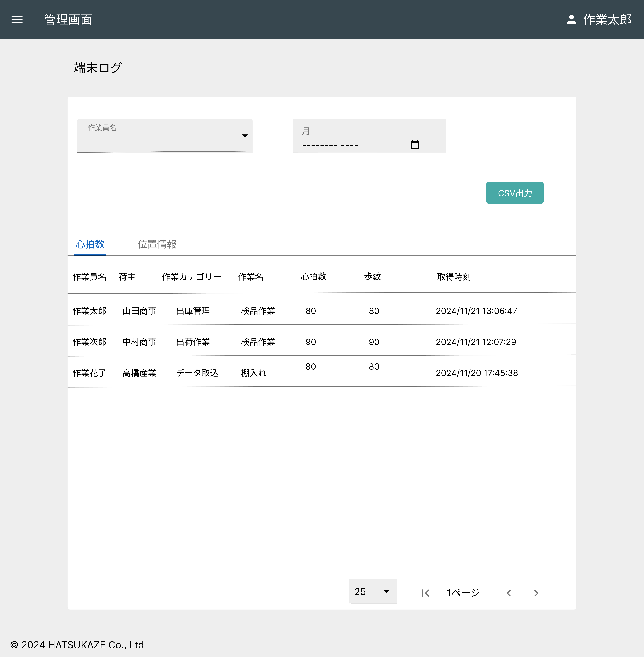
Task: Select the 歩数 value in 作業太郎 row
Action: coord(374,311)
